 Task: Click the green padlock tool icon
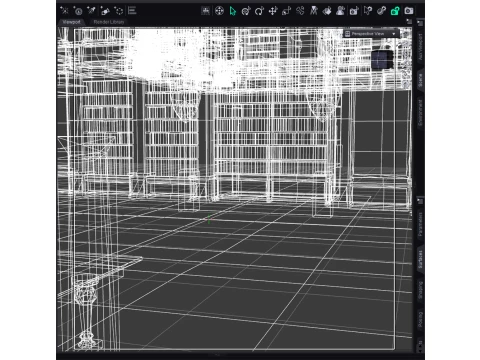click(x=395, y=11)
